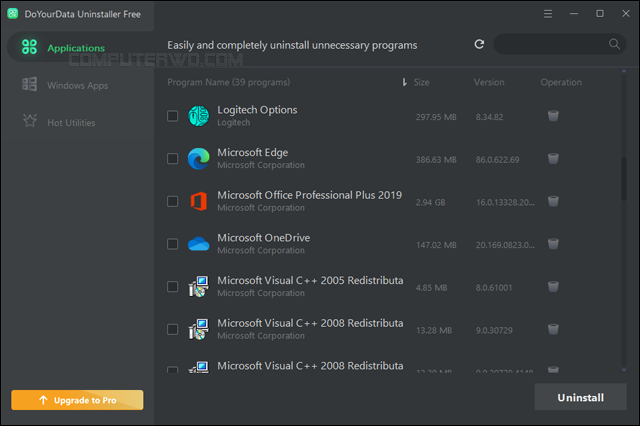Check Visual C++ 2008 Redistributable 13.28 MB box
This screenshot has width=640, height=426.
(x=173, y=329)
